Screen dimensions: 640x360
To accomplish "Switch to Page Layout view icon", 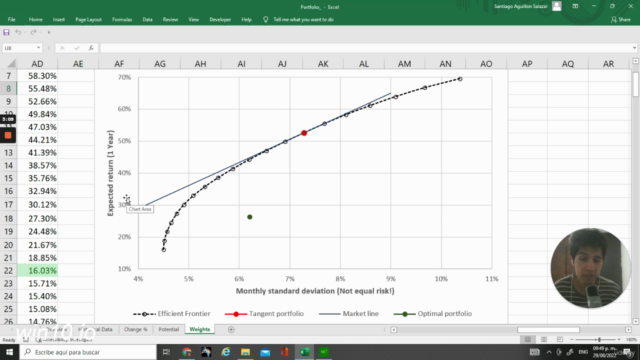I will (x=544, y=340).
